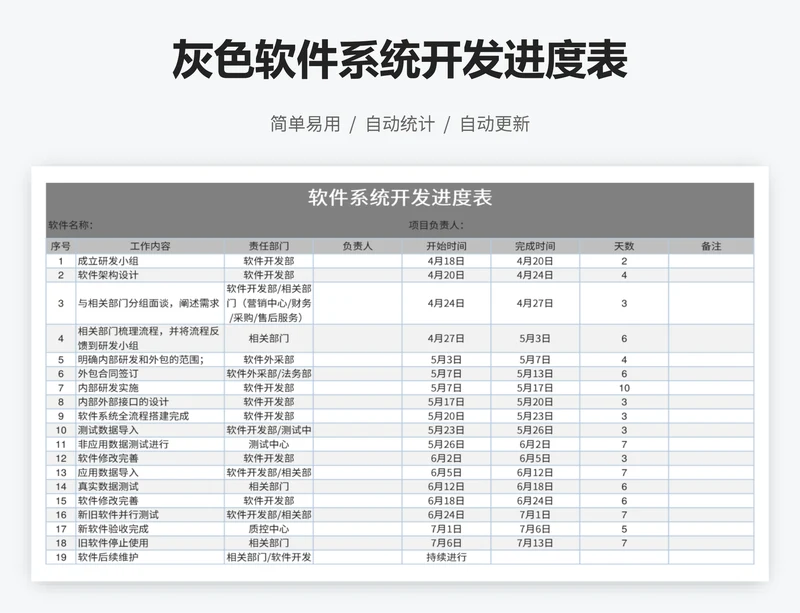Select the 真实数据测试 cell
Viewport: 800px width, 613px height.
click(x=150, y=486)
